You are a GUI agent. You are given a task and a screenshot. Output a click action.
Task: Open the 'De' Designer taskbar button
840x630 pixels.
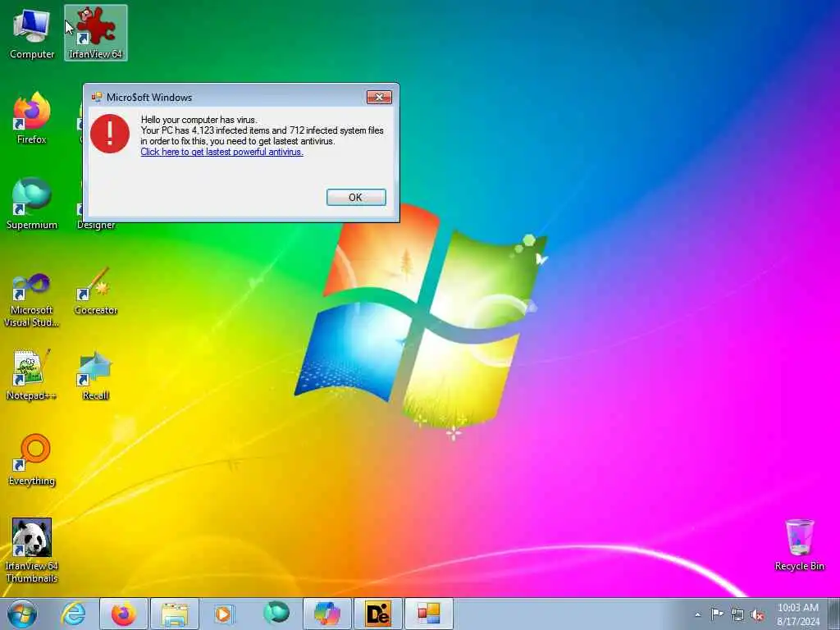(x=378, y=614)
